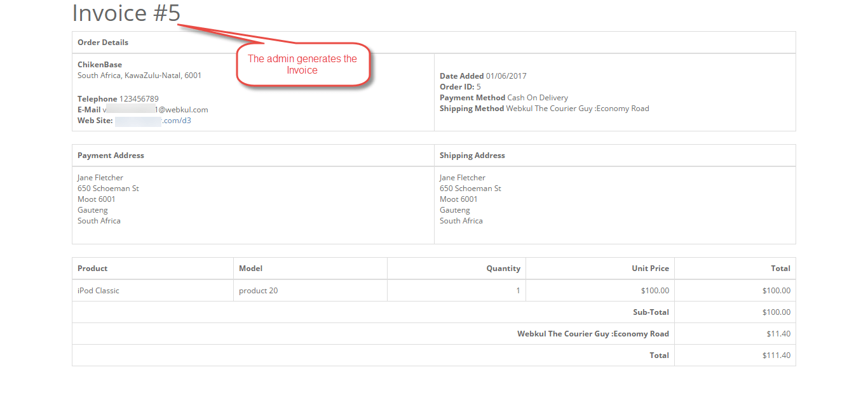
Task: Select the product 20 model link
Action: tap(257, 290)
